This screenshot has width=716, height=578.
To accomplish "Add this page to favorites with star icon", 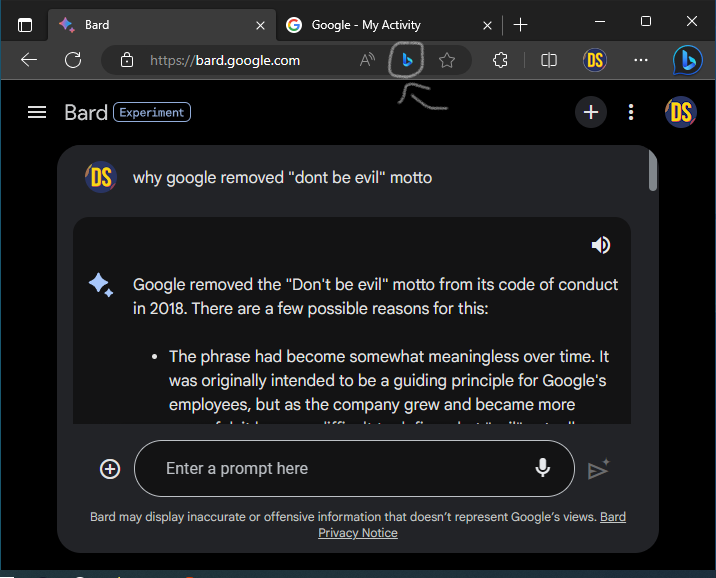I will click(447, 60).
